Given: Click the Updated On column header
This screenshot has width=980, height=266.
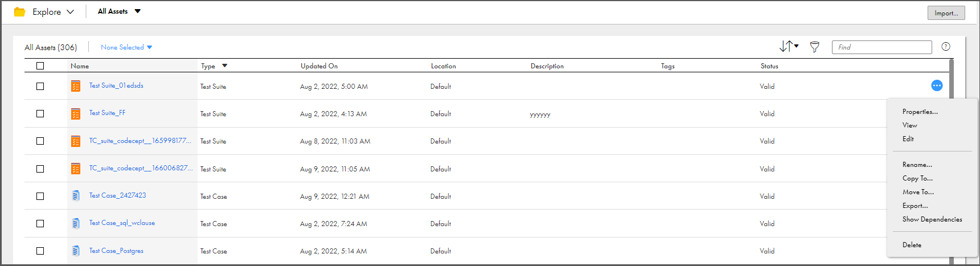Looking at the screenshot, I should pos(319,66).
